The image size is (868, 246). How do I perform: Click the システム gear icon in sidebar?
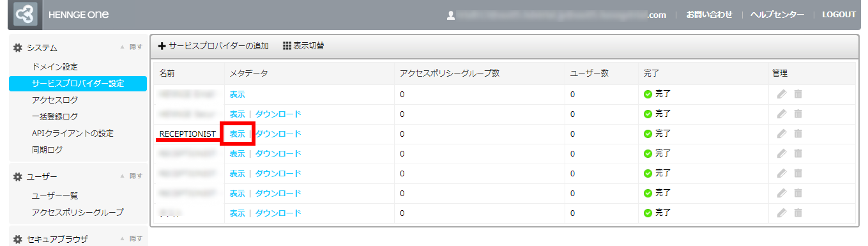18,47
